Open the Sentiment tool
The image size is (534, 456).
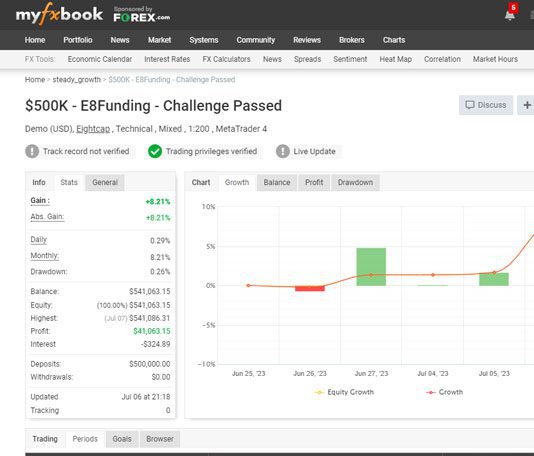point(350,59)
